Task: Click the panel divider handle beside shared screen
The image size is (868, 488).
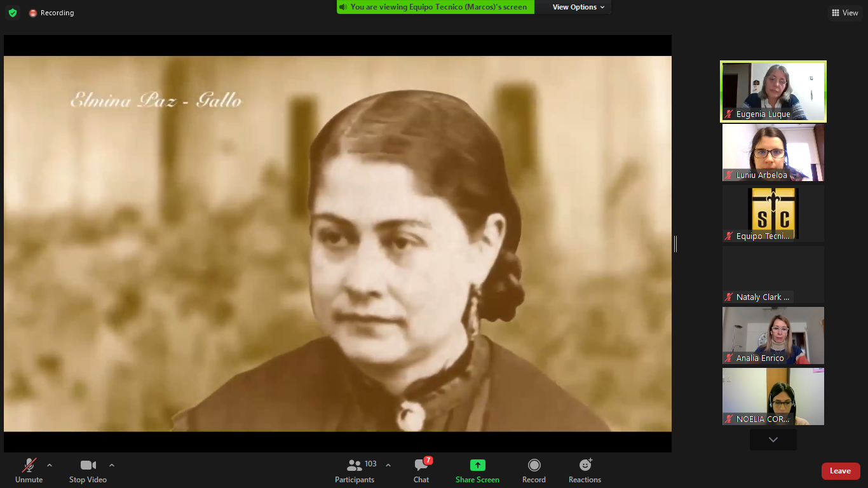Action: coord(675,243)
